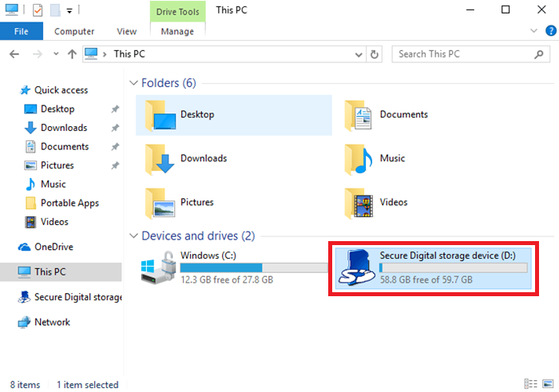Click the Search This PC field

tap(463, 54)
